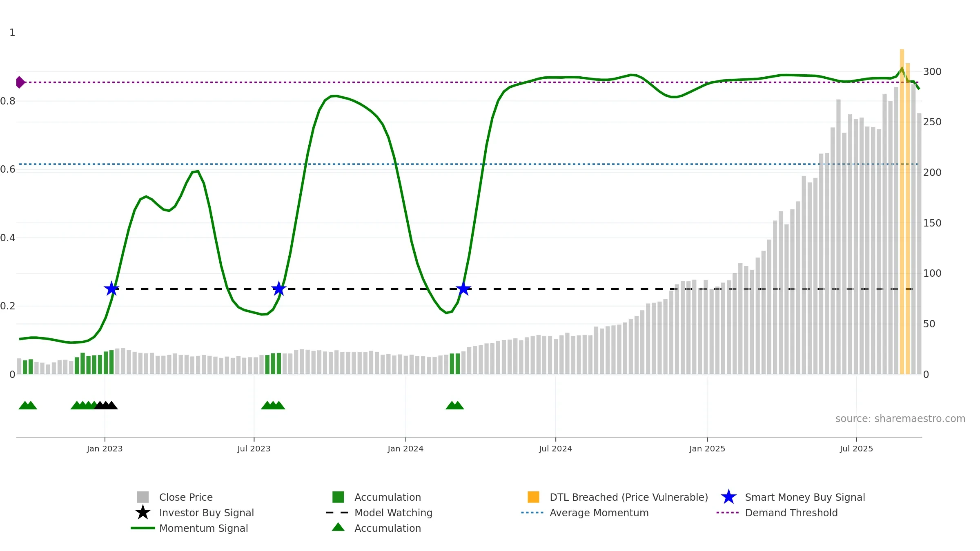Screen dimensions: 980x551
Task: Click the Jan 2025 axis label
Action: pyautogui.click(x=707, y=449)
